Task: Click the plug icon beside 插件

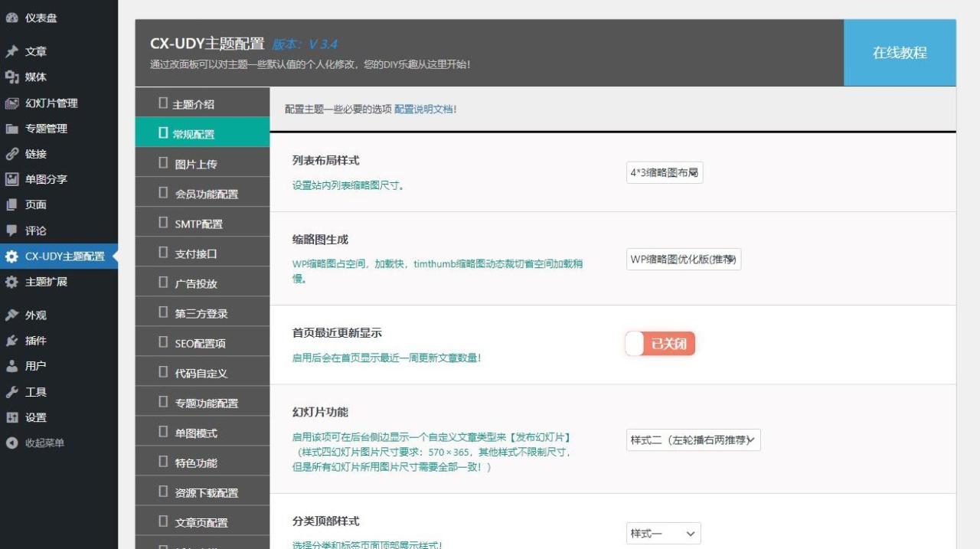Action: tap(11, 341)
